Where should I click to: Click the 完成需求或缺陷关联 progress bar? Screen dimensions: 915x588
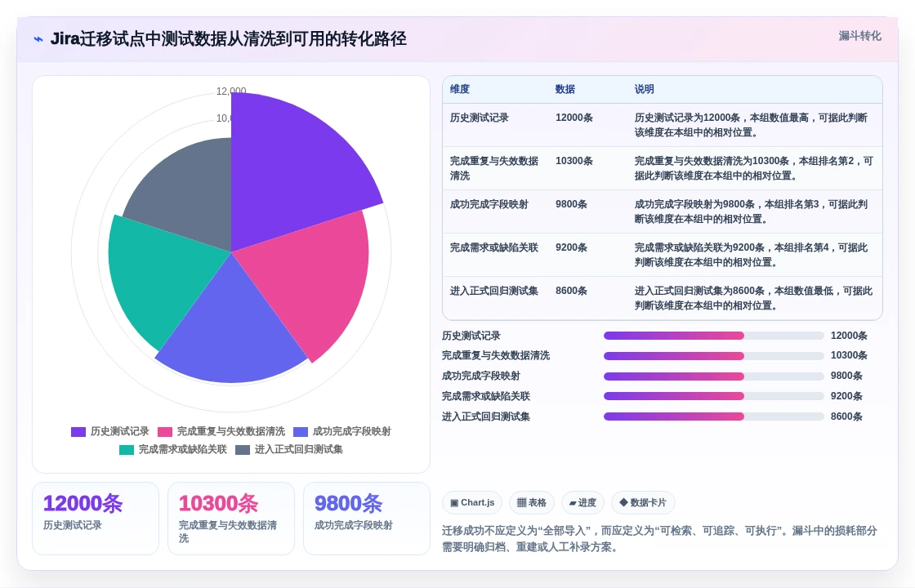point(714,396)
